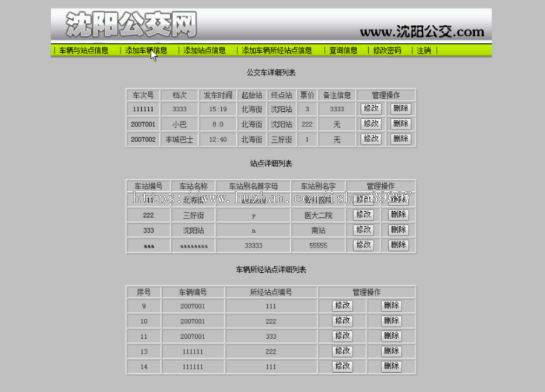Delete the 丰城巴士 bus 2007002 row
This screenshot has width=545, height=392.
click(400, 139)
